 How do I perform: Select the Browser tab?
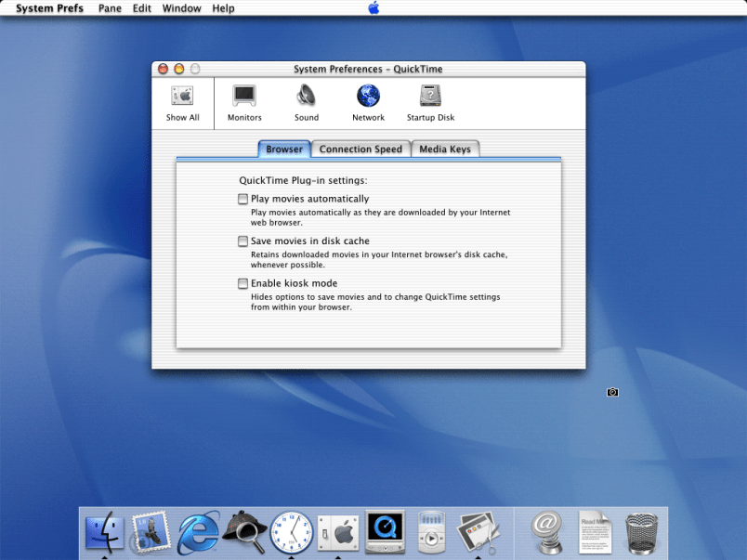[284, 150]
